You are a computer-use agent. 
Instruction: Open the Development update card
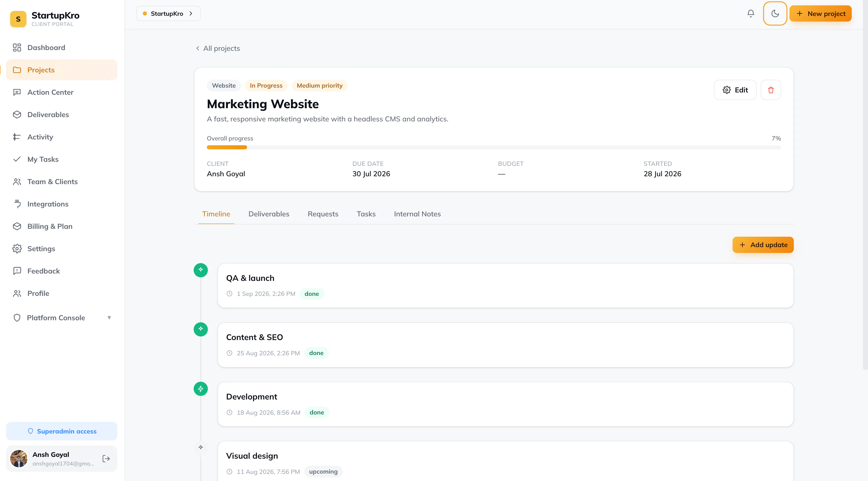pos(505,404)
